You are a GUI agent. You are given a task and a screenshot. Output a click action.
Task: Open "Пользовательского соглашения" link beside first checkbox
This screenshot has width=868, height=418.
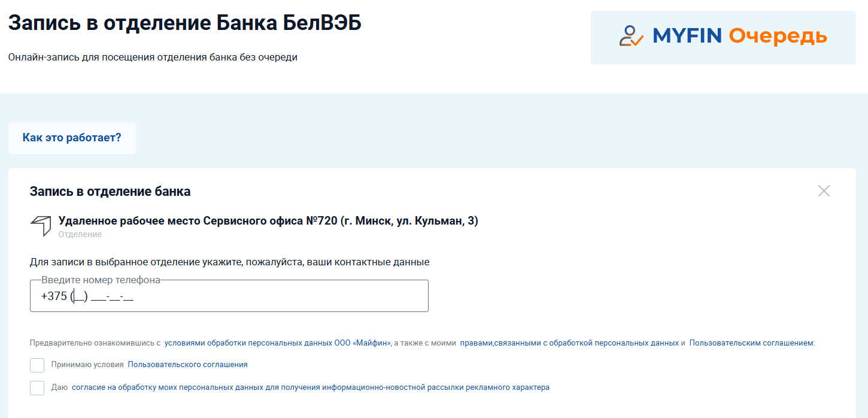(x=187, y=365)
